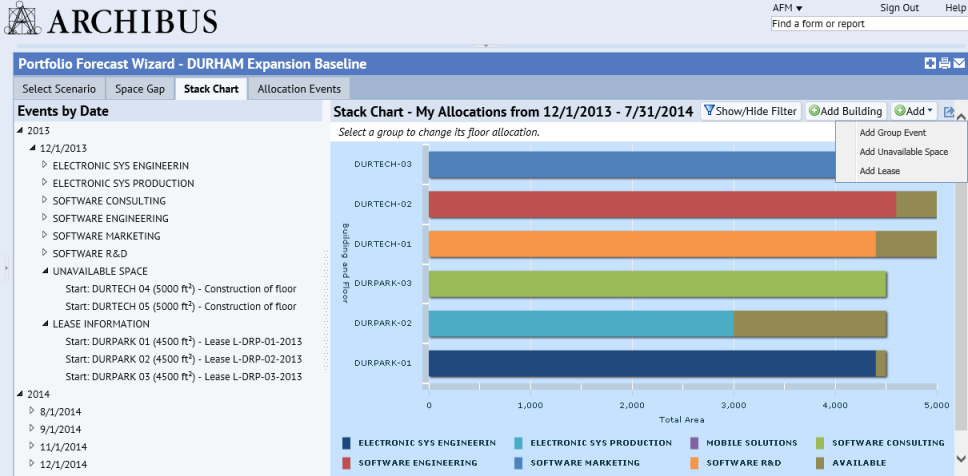Click the export icon beside the Add button
968x476 pixels.
tap(949, 112)
